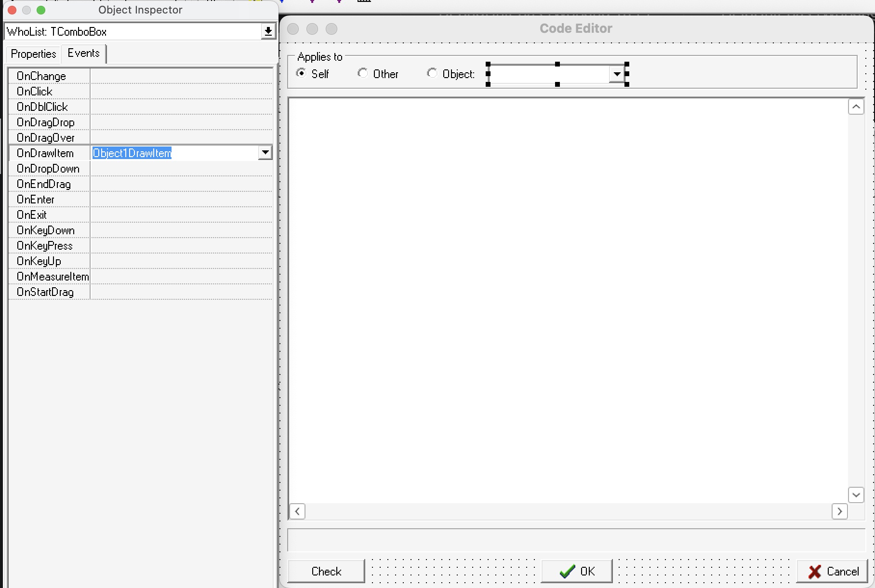This screenshot has width=875, height=588.
Task: Switch to the Properties tab
Action: 33,54
